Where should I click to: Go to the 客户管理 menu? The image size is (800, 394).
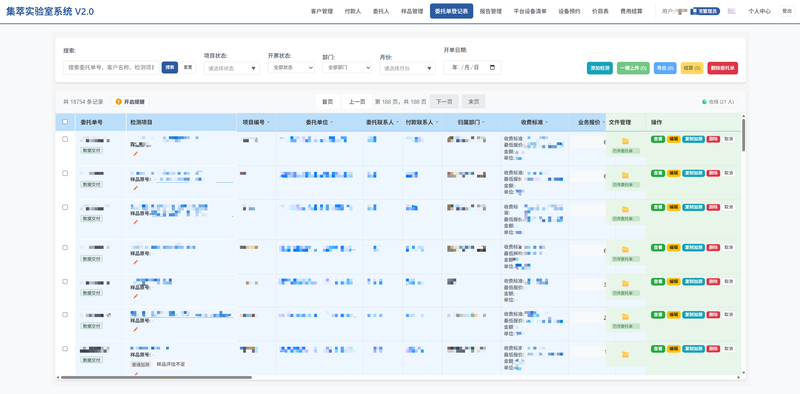322,11
